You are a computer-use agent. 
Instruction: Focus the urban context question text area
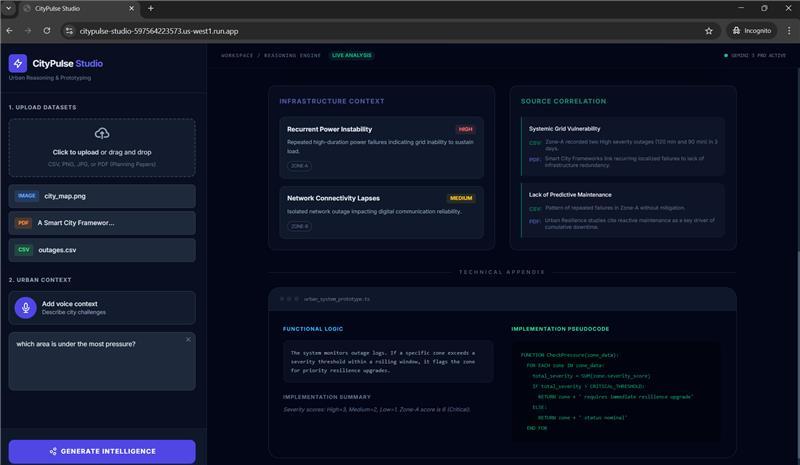(x=102, y=361)
